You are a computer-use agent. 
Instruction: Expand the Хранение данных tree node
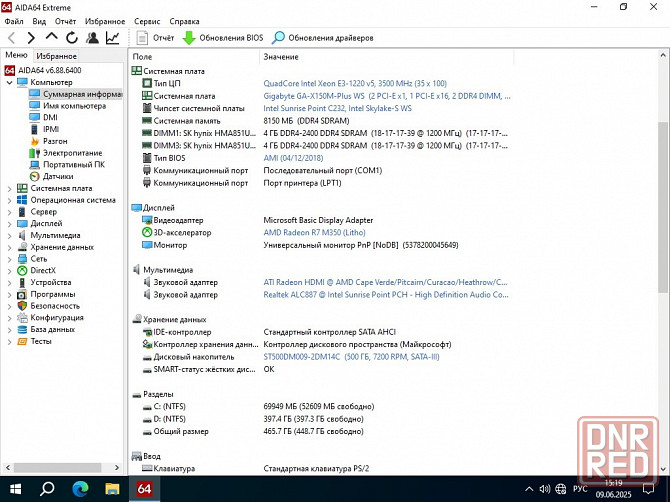click(9, 247)
